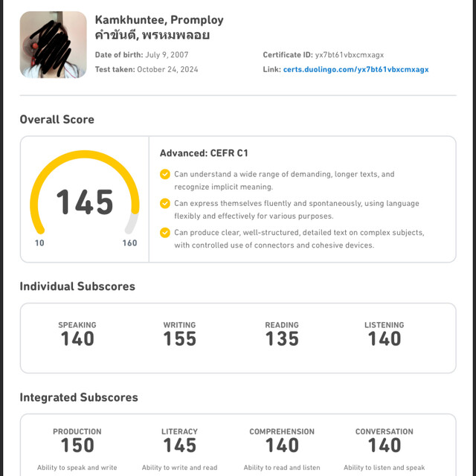The width and height of the screenshot is (476, 476).
Task: Click the Listening subscore 140
Action: tap(384, 338)
